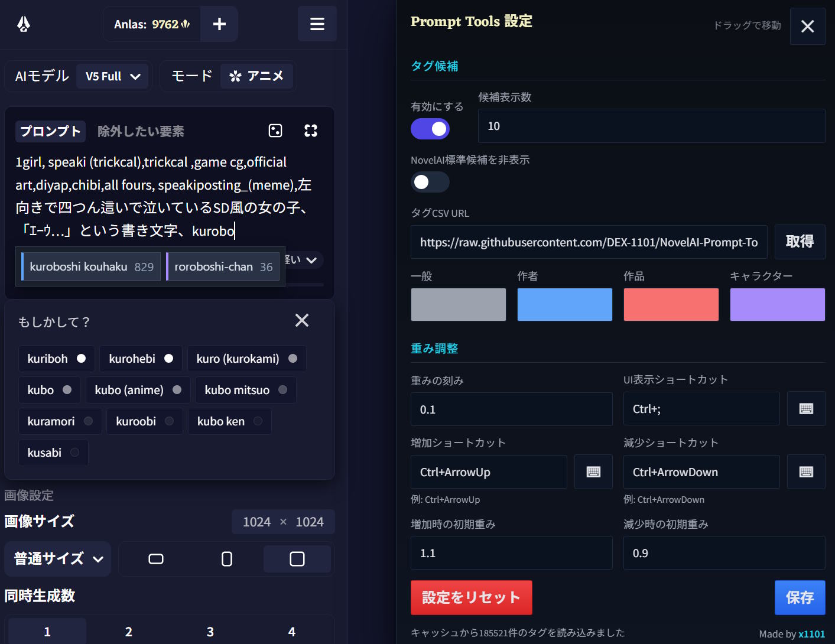Click the Anlas balance 9762 display
Image resolution: width=835 pixels, height=644 pixels.
[x=152, y=24]
